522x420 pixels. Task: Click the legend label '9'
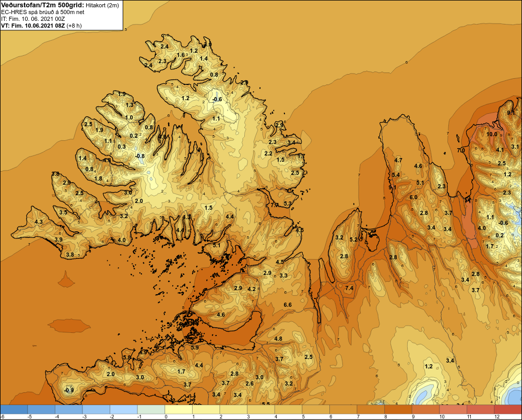click(413, 417)
